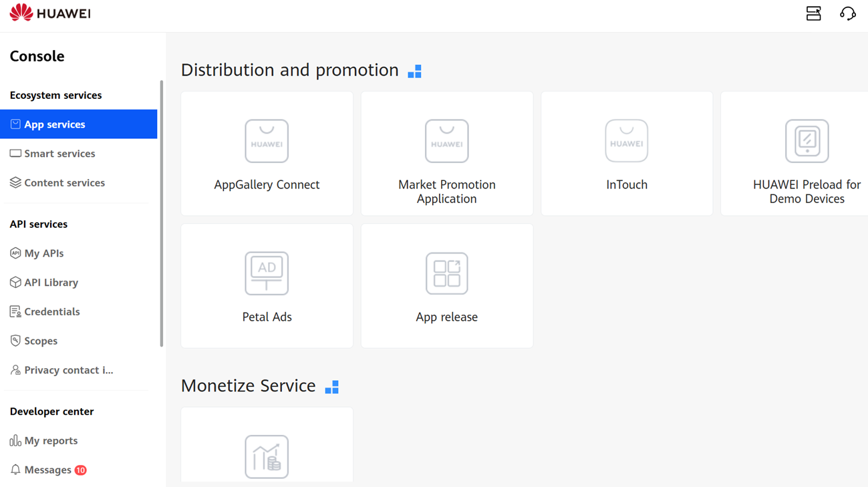Image resolution: width=868 pixels, height=487 pixels.
Task: Open the support headset icon
Action: tap(848, 13)
